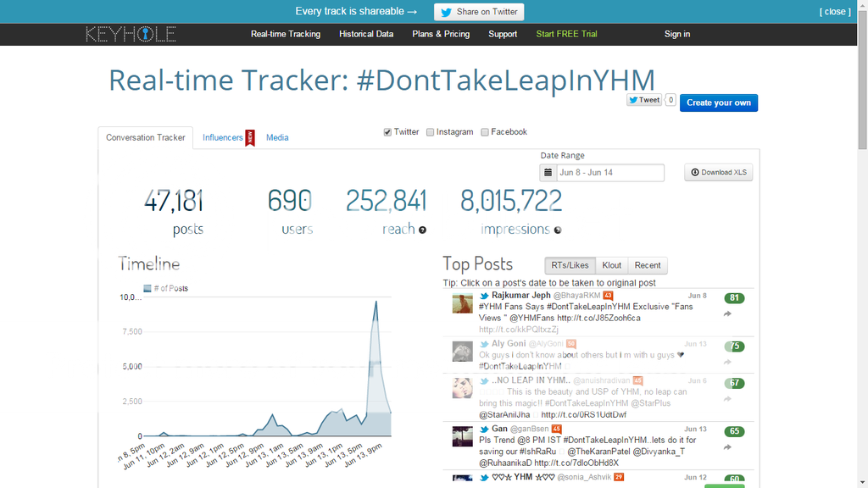Click the 65 retweets count badge

pos(734,431)
